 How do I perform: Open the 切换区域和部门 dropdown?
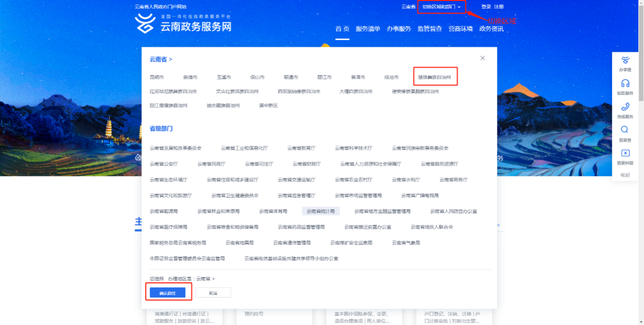[x=441, y=7]
